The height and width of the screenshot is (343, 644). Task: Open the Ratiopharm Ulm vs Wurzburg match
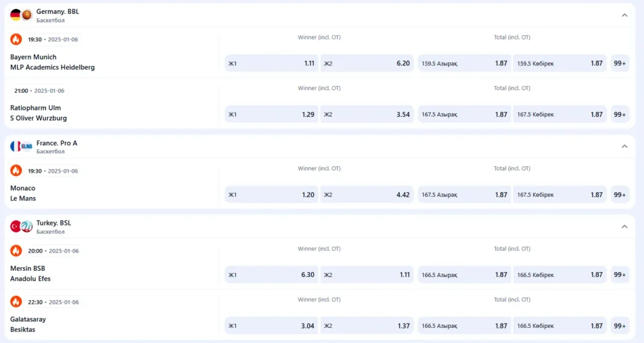point(38,113)
